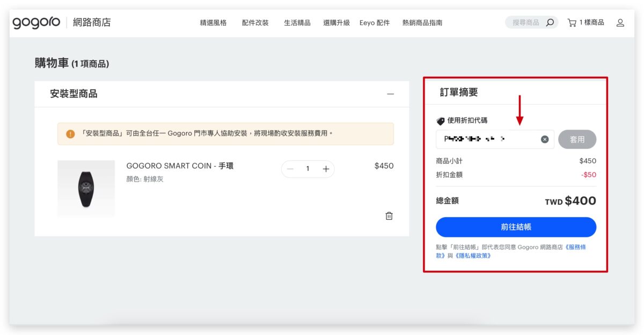Image resolution: width=644 pixels, height=335 pixels.
Task: Click the 前往結帳 checkout button
Action: [x=516, y=227]
